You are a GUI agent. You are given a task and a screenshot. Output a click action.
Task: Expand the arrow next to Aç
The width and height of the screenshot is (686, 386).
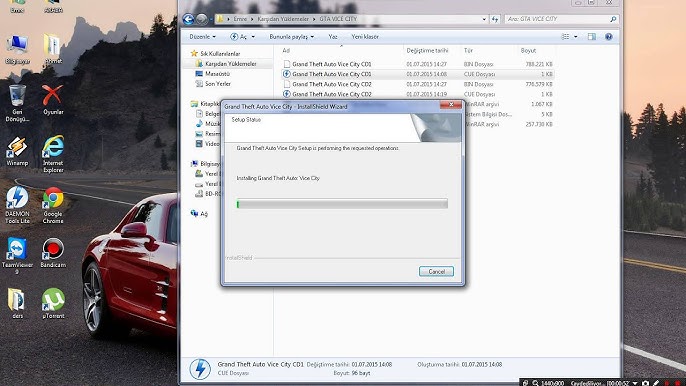(253, 37)
